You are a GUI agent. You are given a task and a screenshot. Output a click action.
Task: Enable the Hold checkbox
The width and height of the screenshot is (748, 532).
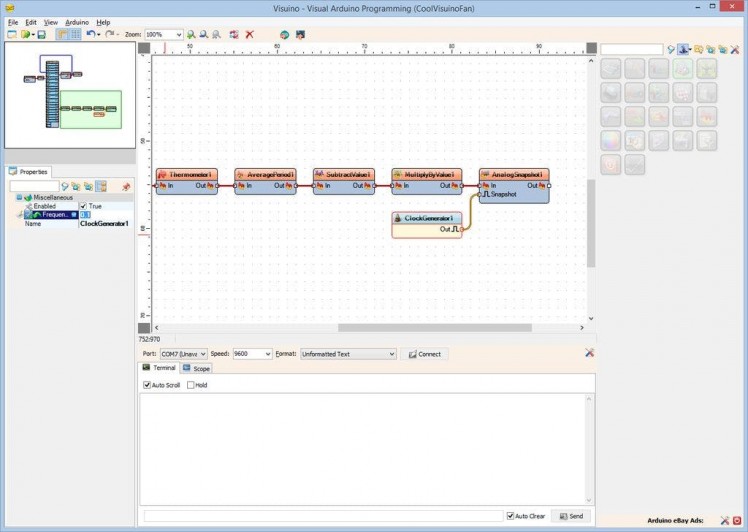pyautogui.click(x=191, y=384)
